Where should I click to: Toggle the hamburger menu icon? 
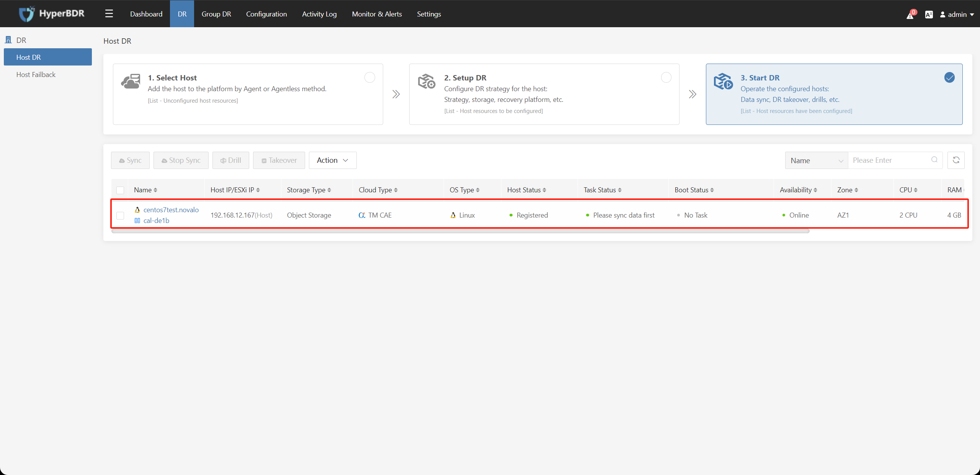tap(109, 14)
